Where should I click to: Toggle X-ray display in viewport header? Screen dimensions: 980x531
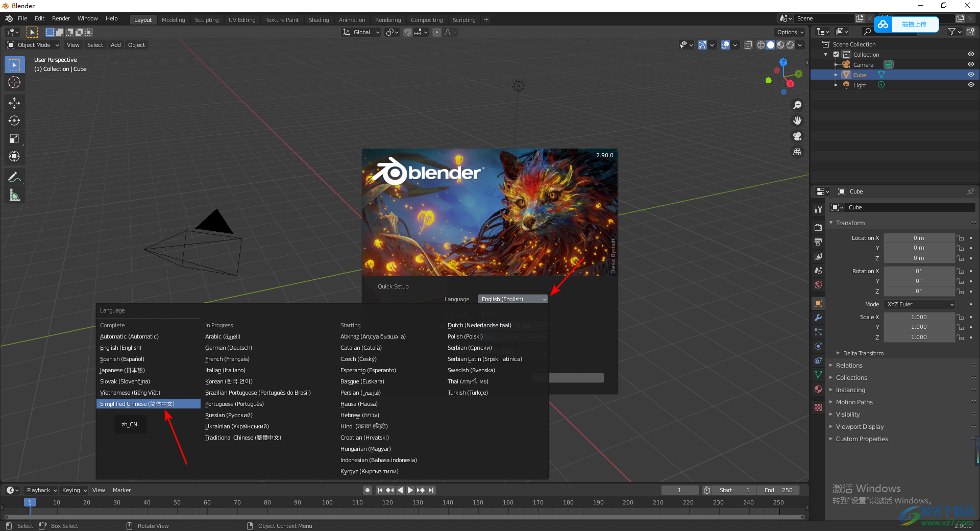coord(748,45)
